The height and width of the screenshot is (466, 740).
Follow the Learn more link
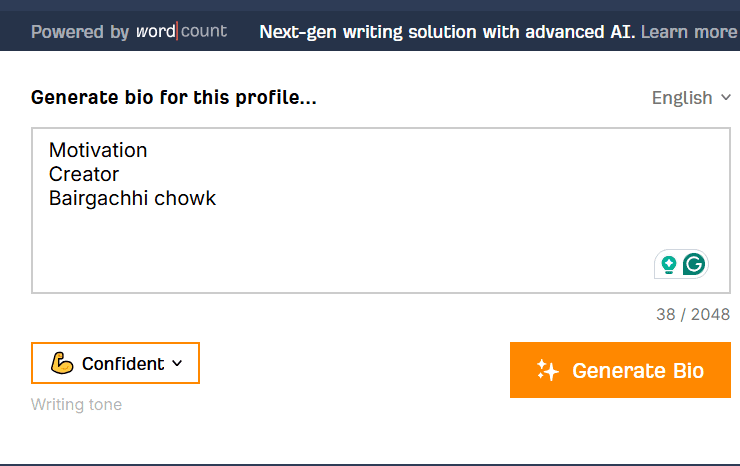pos(688,31)
